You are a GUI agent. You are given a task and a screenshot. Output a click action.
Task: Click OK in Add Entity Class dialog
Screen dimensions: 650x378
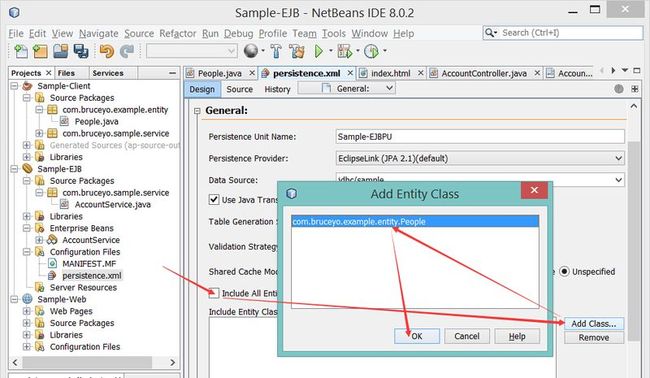click(417, 336)
